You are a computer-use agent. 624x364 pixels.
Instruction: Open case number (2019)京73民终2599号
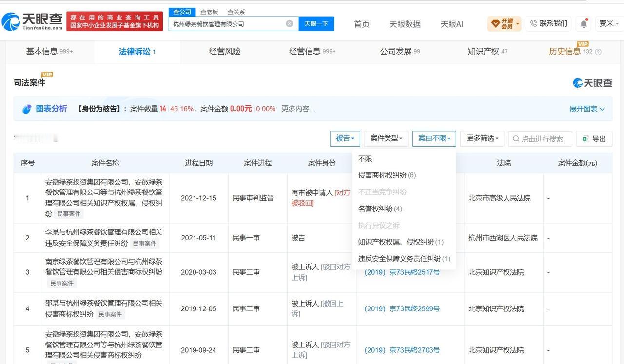pyautogui.click(x=402, y=308)
